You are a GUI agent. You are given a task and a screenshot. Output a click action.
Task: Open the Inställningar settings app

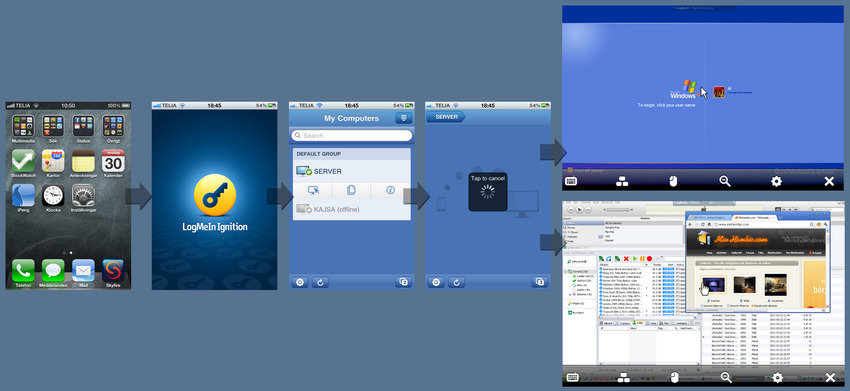(x=83, y=195)
